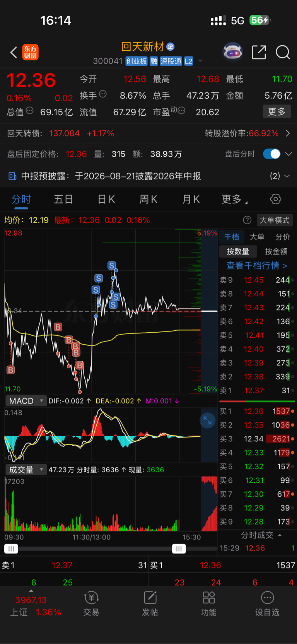Tap the 15:29 12.36 trade row
Viewport: 297px width, 644px height.
coord(257,548)
